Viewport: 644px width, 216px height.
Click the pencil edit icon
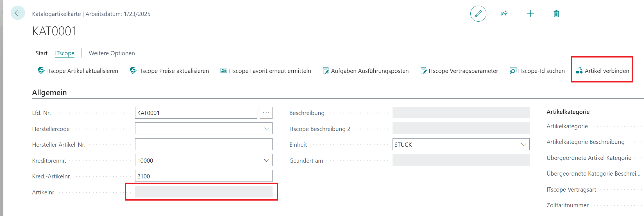point(478,14)
